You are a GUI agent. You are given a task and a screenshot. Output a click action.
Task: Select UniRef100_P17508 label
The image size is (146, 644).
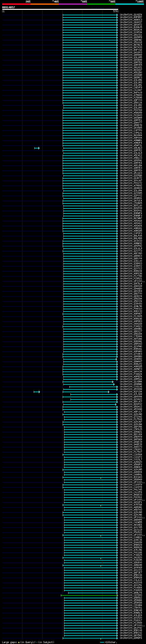pos(131,419)
